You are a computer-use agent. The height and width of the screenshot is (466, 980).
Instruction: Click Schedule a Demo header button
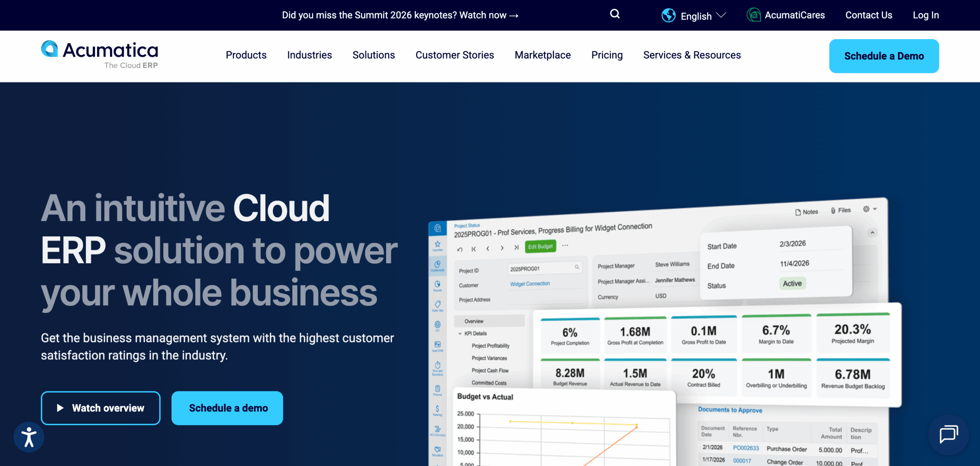pos(884,56)
